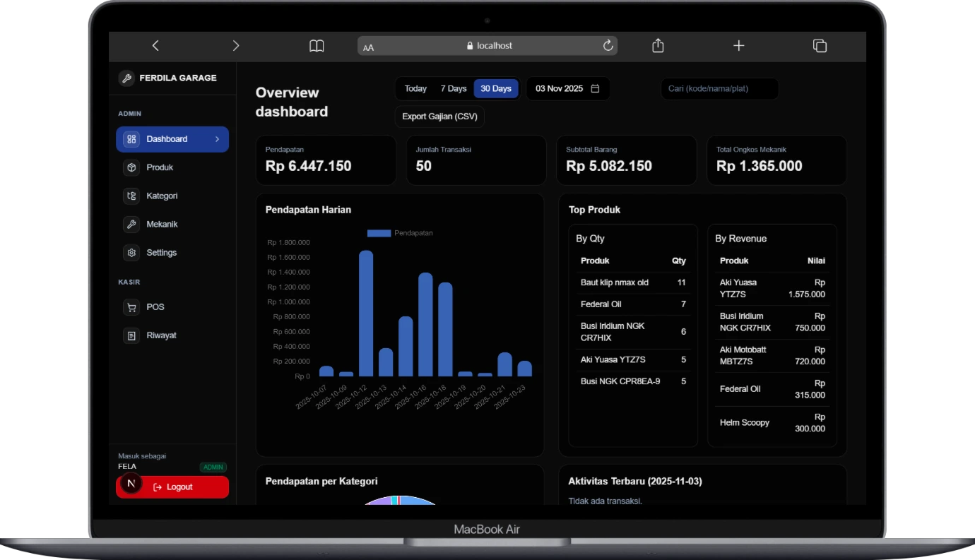Reload the localhost page

pos(608,46)
